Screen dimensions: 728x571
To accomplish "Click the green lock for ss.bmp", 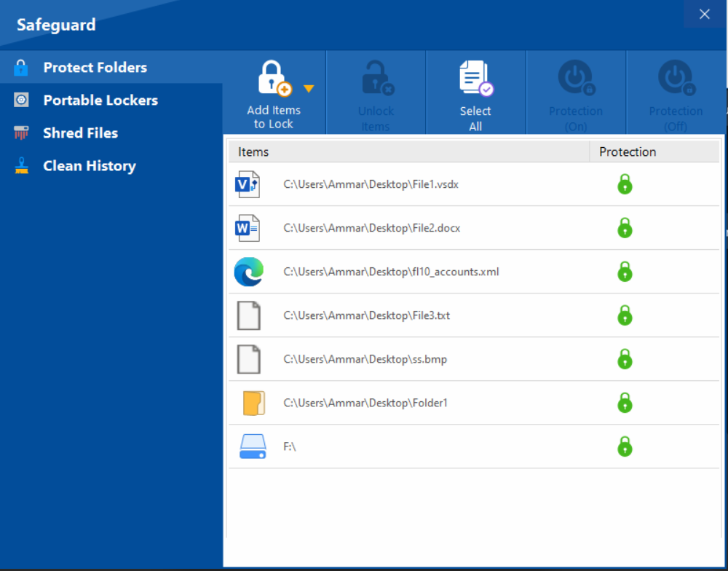I will pos(625,358).
